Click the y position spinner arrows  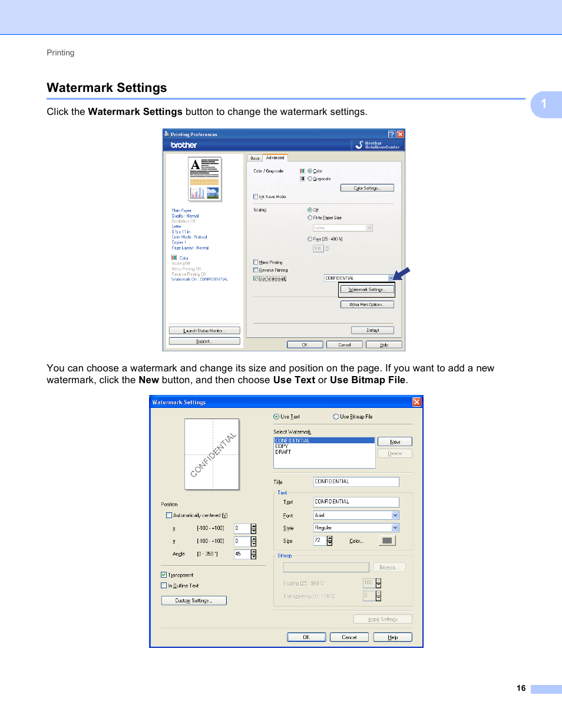click(253, 541)
